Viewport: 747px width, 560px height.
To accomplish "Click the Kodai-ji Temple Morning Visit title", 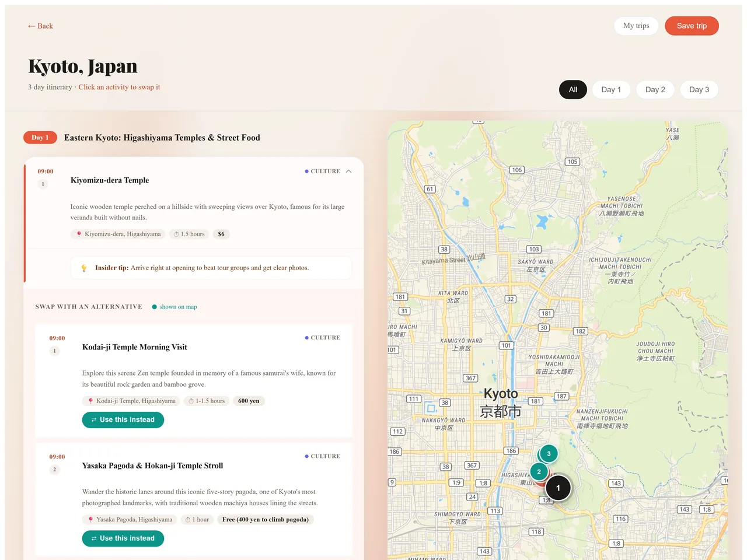I will (135, 347).
